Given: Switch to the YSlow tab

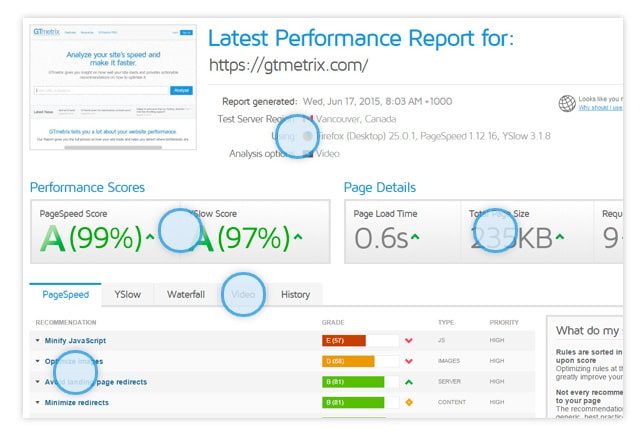Looking at the screenshot, I should (x=128, y=294).
